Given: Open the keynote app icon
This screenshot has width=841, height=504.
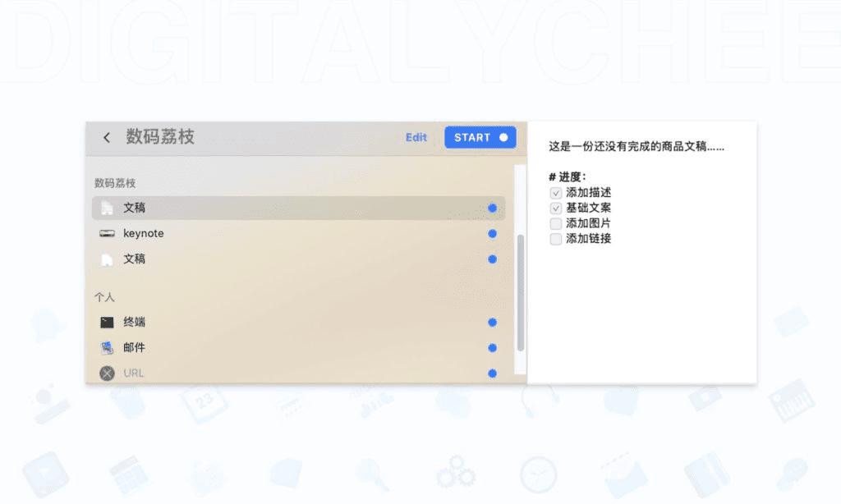Looking at the screenshot, I should click(107, 233).
